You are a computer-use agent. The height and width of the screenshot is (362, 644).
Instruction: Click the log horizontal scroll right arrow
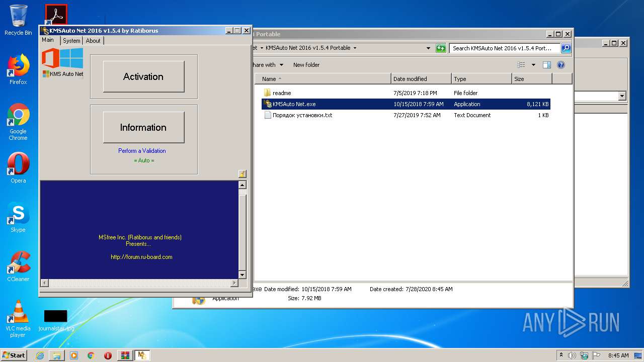(x=234, y=283)
